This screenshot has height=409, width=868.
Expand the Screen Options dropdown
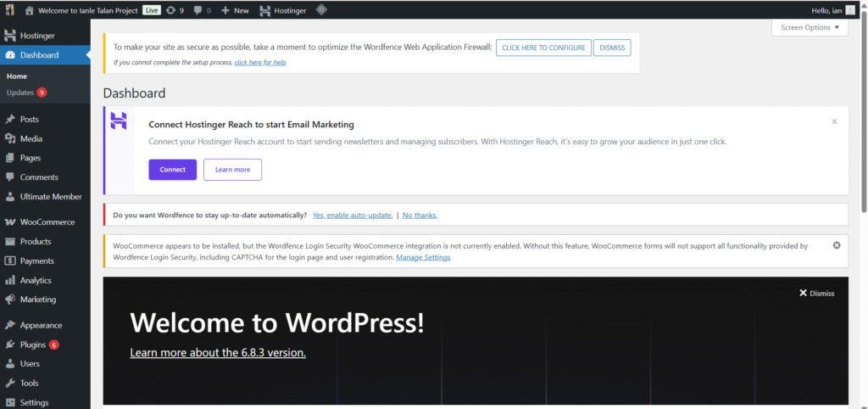coord(810,27)
